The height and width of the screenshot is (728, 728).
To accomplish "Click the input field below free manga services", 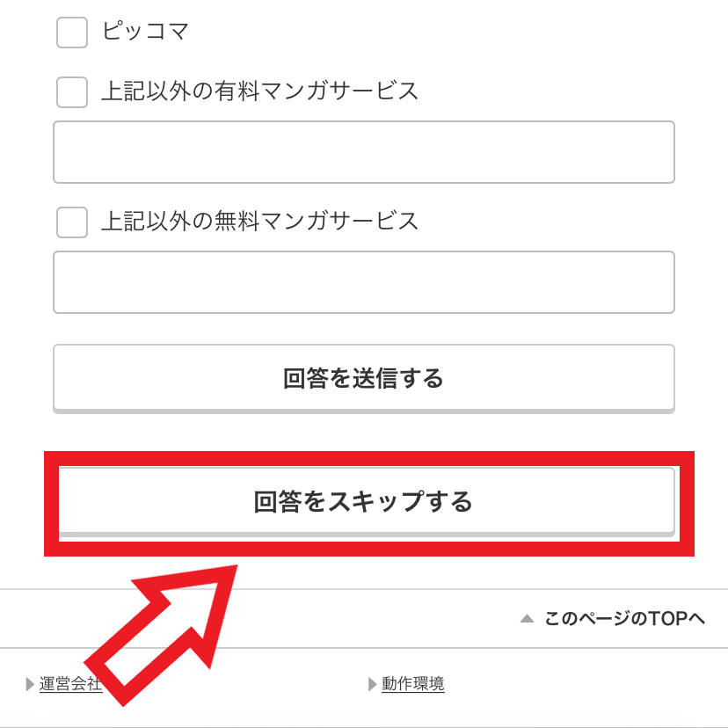I will 364,282.
